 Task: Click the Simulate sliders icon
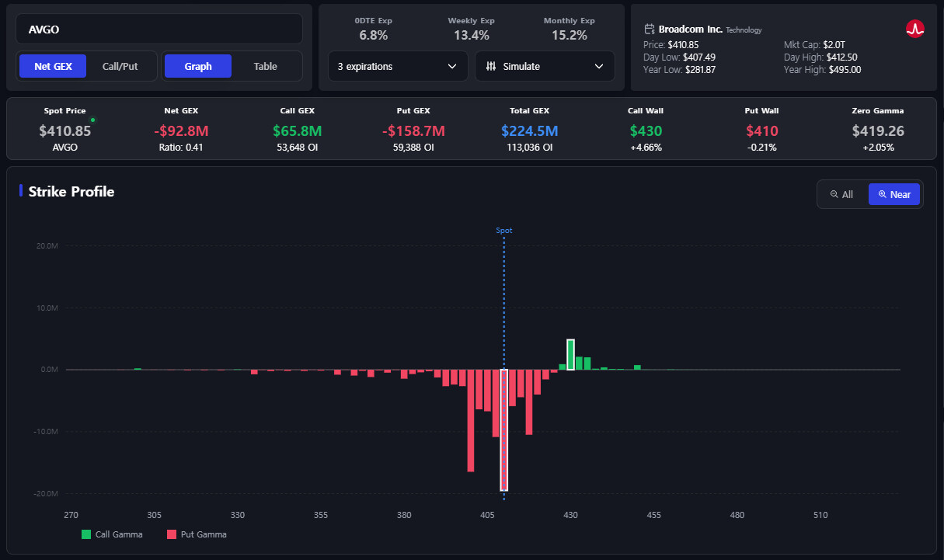(491, 67)
